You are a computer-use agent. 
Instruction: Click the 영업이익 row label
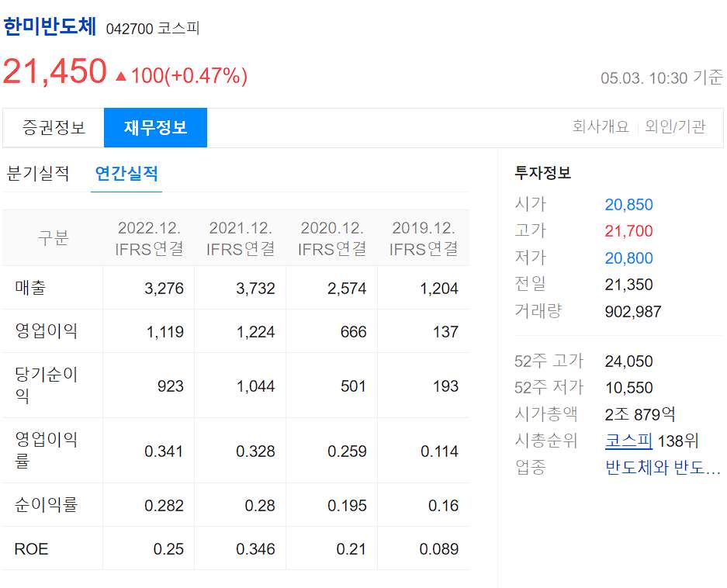(47, 331)
